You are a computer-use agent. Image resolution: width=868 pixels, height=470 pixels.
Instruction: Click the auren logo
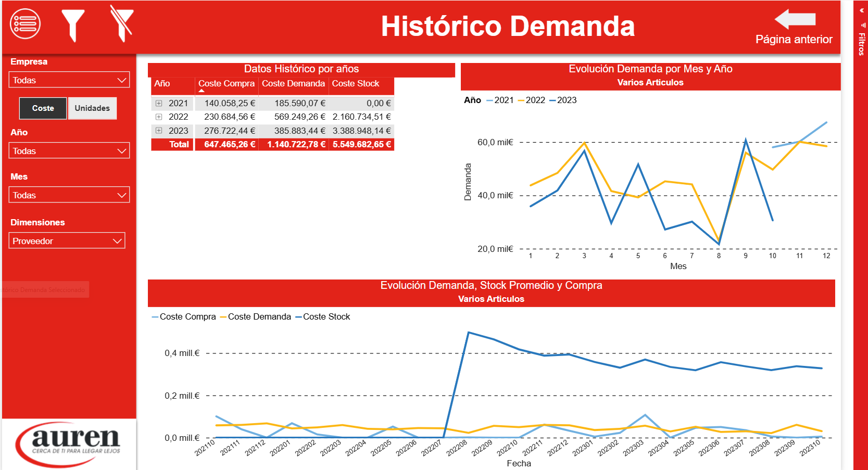(x=69, y=444)
